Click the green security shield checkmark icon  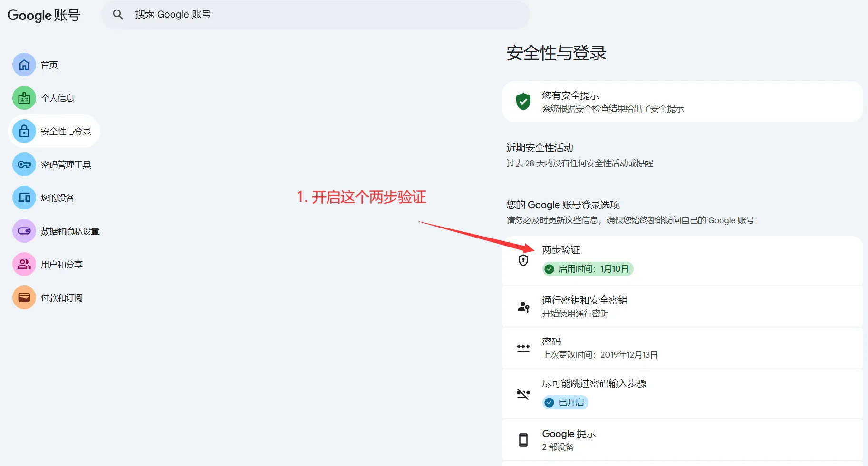click(523, 102)
